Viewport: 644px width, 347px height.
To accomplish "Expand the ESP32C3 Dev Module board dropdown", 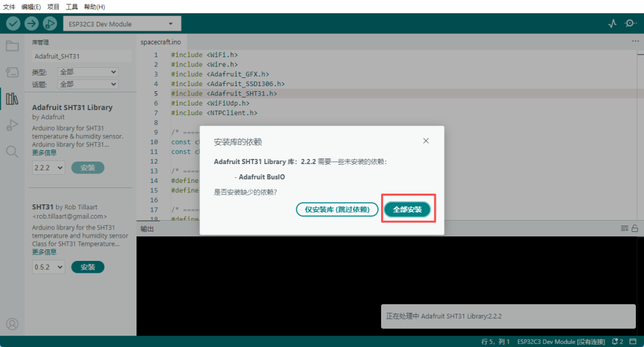I will click(x=122, y=24).
